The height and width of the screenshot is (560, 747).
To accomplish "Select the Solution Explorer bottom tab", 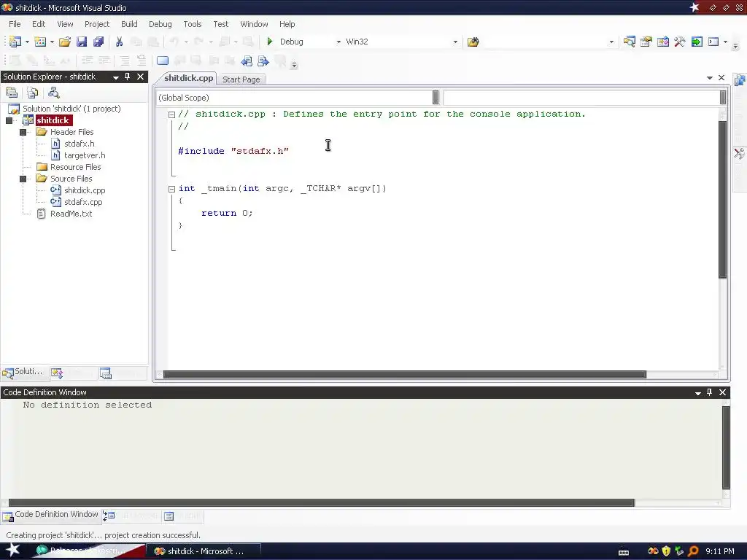I will coord(25,373).
